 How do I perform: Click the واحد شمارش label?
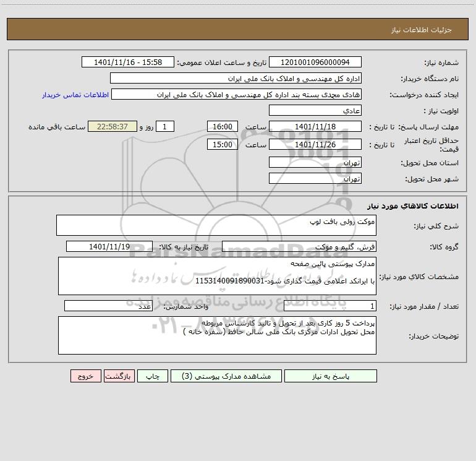tap(186, 306)
